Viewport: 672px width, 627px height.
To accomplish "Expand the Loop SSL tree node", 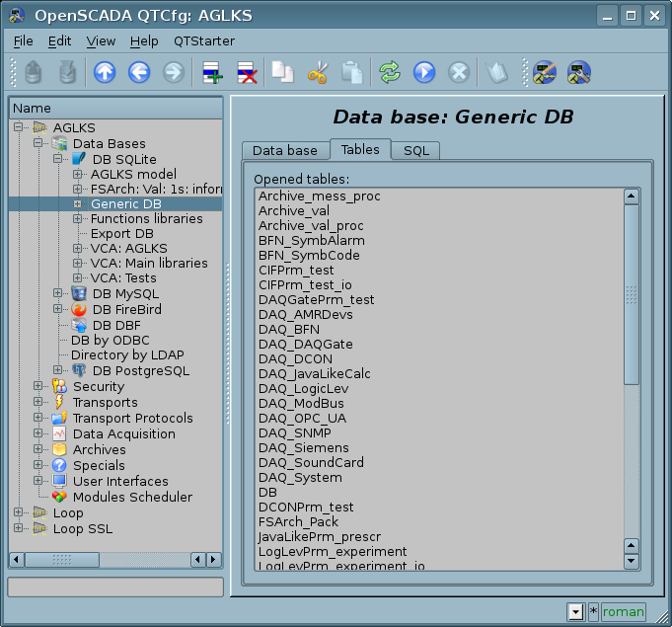I will pyautogui.click(x=18, y=528).
